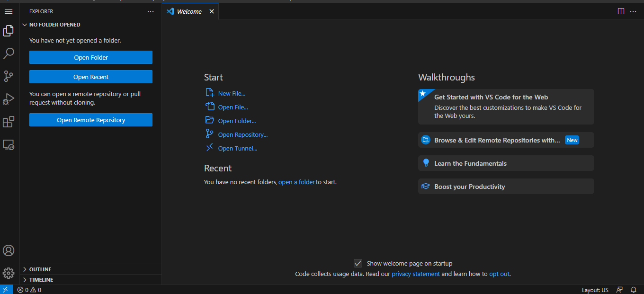
Task: Click the Open Remote Repository button
Action: [91, 120]
